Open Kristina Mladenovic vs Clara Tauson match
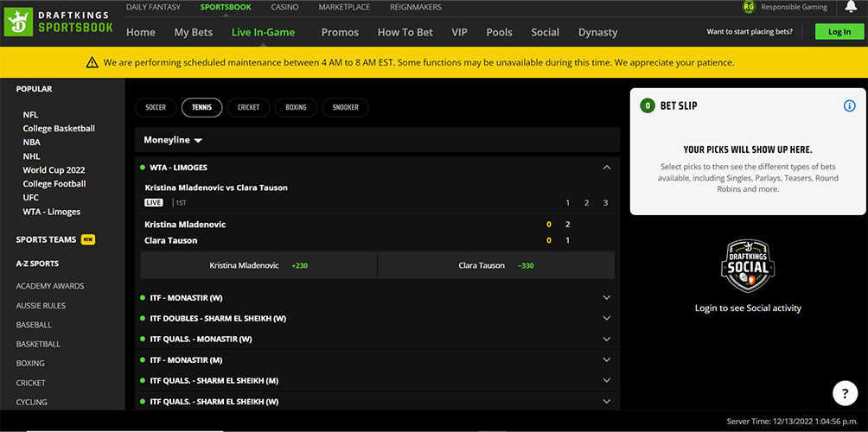The width and height of the screenshot is (868, 432). 216,187
